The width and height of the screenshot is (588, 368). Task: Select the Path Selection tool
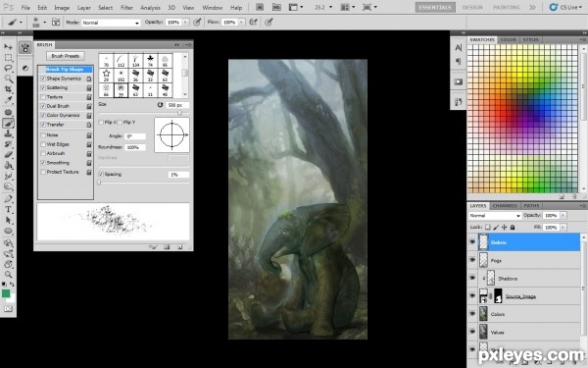[x=8, y=220]
